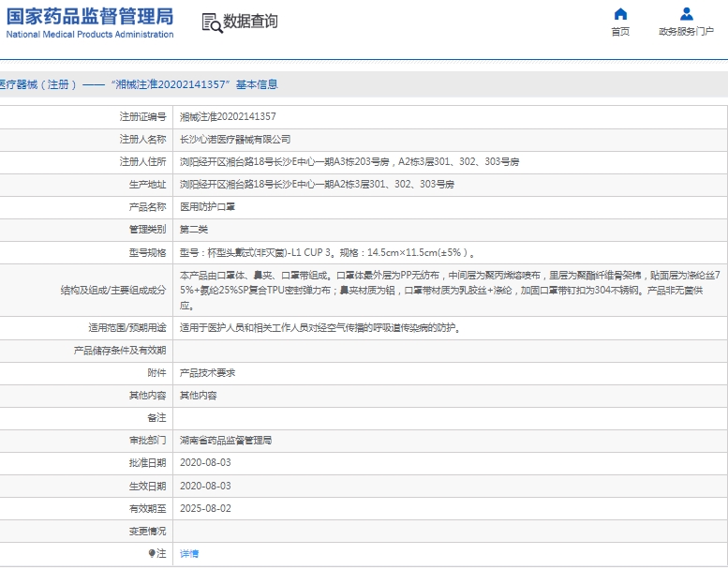Click the 型号规格 label
Viewport: 728px width, 570px height.
coord(147,253)
